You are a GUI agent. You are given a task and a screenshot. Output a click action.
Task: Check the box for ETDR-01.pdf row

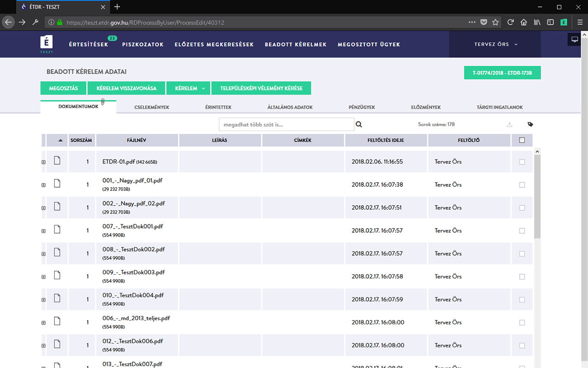522,162
